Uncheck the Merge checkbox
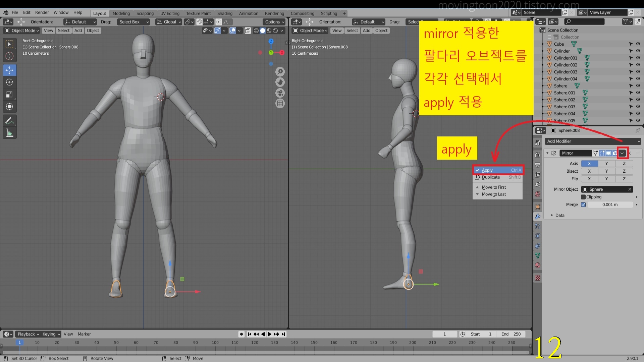Image resolution: width=644 pixels, height=362 pixels. pyautogui.click(x=583, y=205)
